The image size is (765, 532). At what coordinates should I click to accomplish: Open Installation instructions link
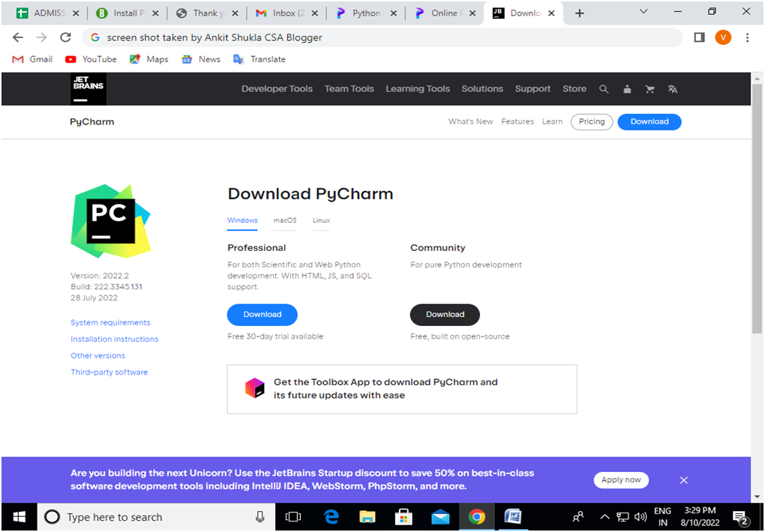pyautogui.click(x=114, y=339)
